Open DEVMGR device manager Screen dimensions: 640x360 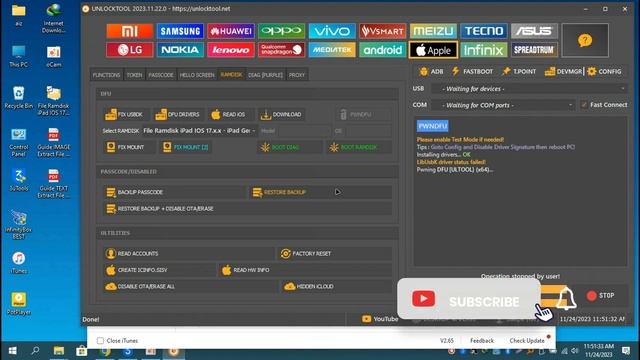point(563,71)
